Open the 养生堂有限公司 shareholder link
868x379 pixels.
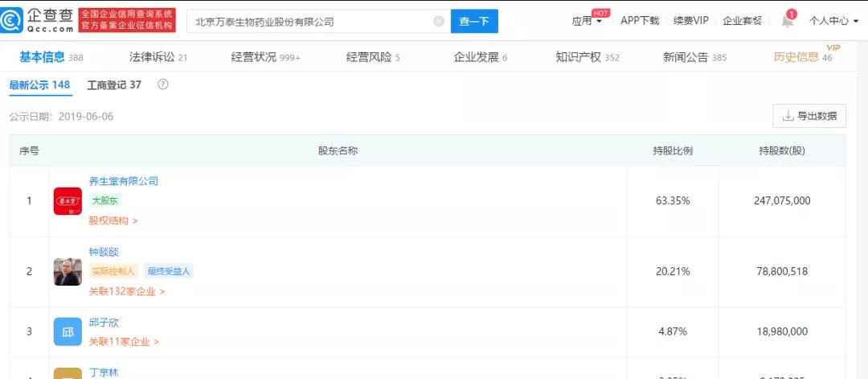pyautogui.click(x=123, y=181)
